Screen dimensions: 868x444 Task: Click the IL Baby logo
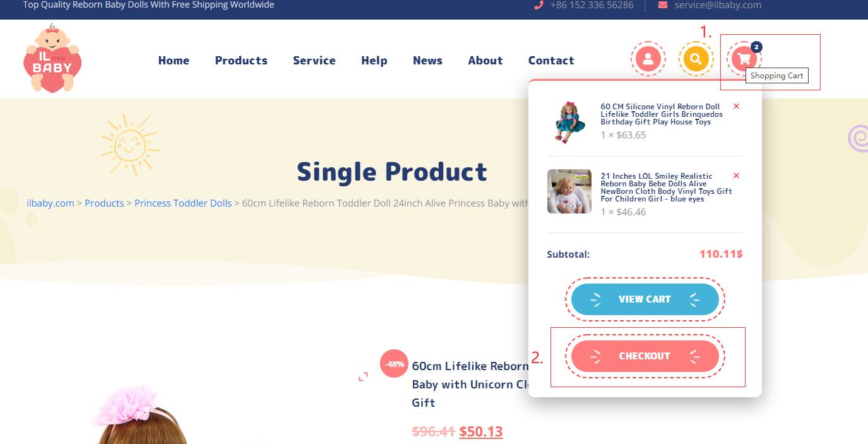click(x=52, y=59)
